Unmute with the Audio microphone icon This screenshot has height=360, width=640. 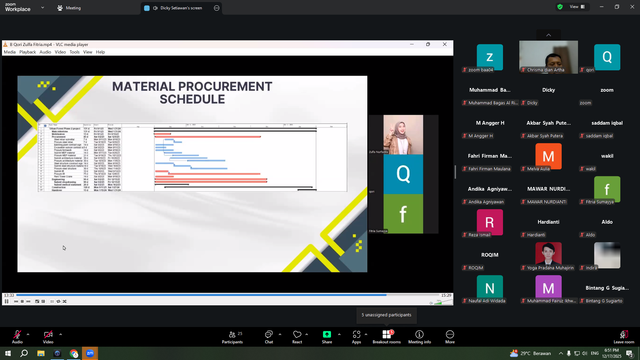point(17,335)
